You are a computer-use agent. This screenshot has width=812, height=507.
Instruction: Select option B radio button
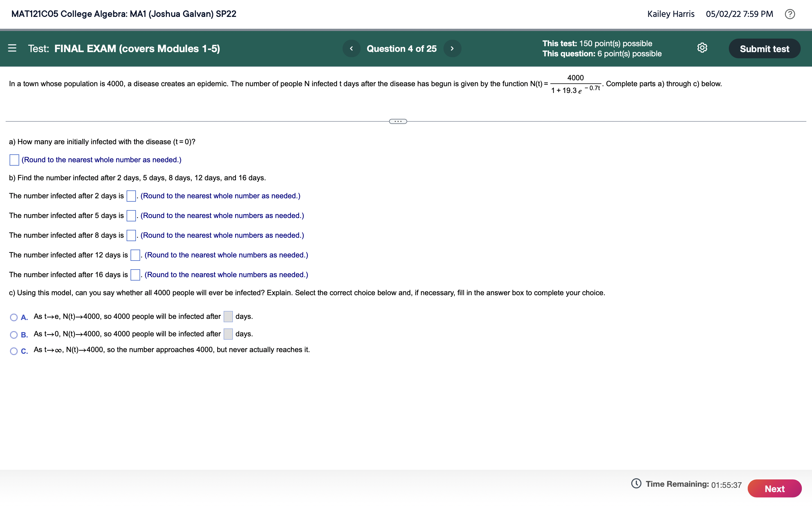coord(14,335)
